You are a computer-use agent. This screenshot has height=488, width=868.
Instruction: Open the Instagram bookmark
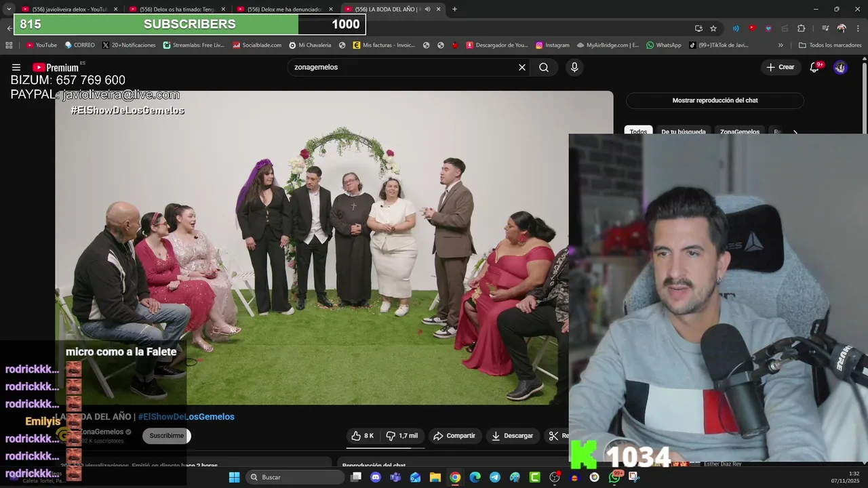point(552,45)
